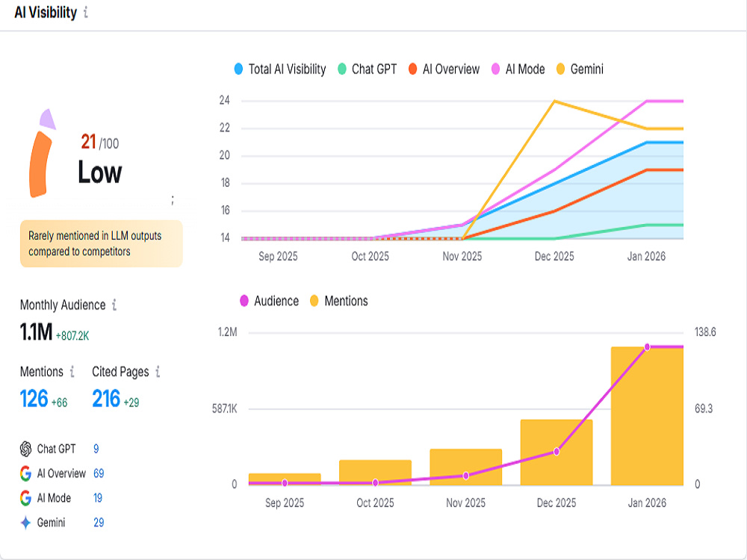
Task: Toggle AI Overview series in chart legend
Action: coord(444,69)
